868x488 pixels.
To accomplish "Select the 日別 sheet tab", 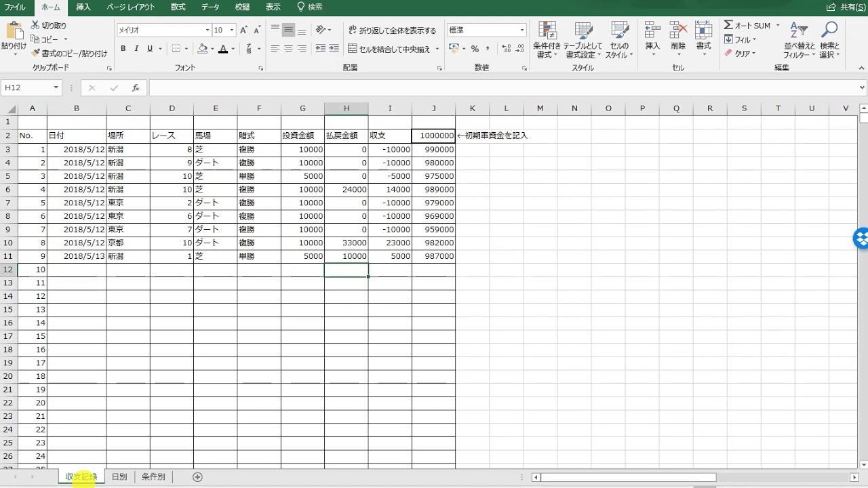I will (119, 477).
